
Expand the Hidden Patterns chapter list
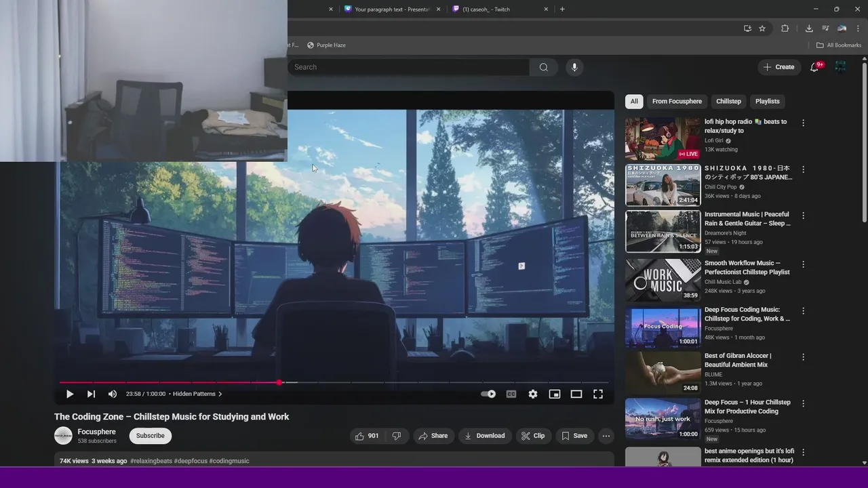[197, 394]
